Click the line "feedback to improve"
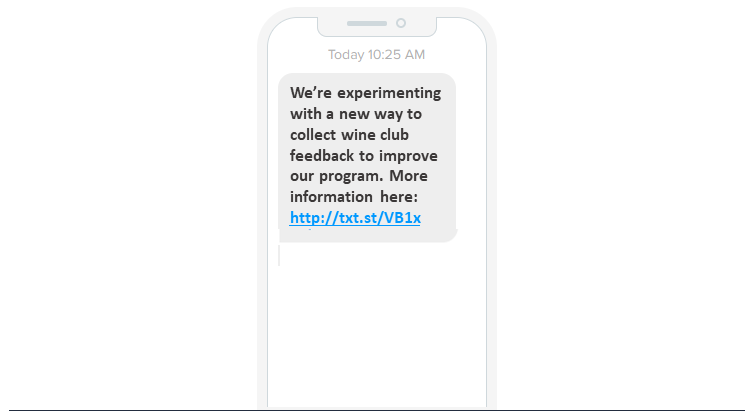 (x=364, y=156)
